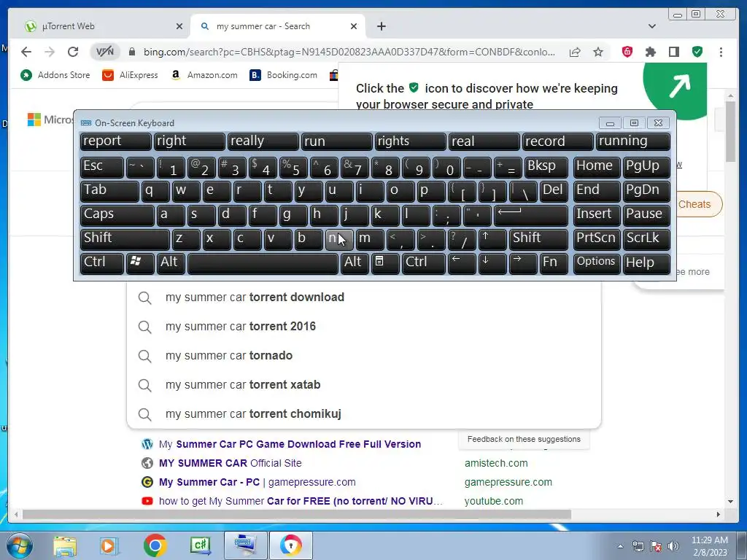The height and width of the screenshot is (560, 747).
Task: Click the browser forward arrow
Action: click(50, 52)
